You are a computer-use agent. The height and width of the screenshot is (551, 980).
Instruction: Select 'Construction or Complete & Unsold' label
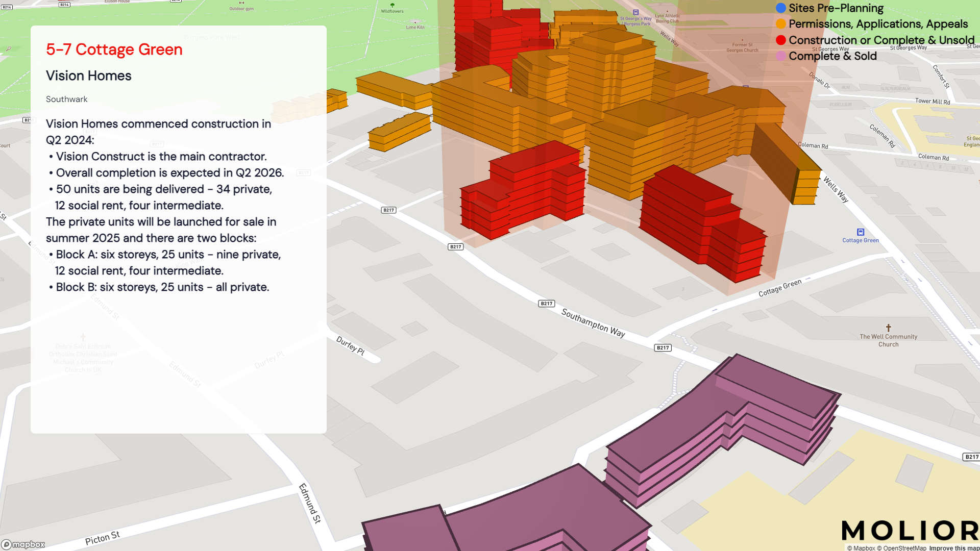[x=881, y=40]
